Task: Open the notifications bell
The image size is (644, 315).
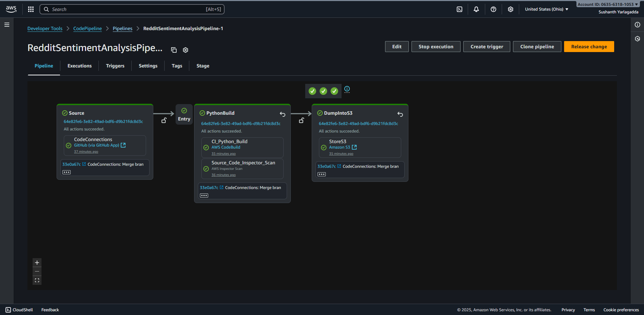Action: point(476,9)
